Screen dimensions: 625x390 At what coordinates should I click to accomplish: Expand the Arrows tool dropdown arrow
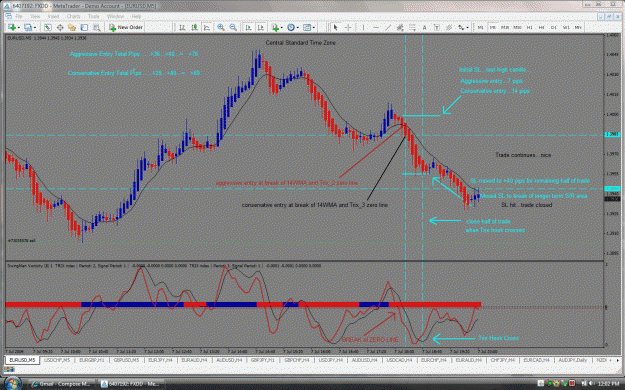click(467, 27)
